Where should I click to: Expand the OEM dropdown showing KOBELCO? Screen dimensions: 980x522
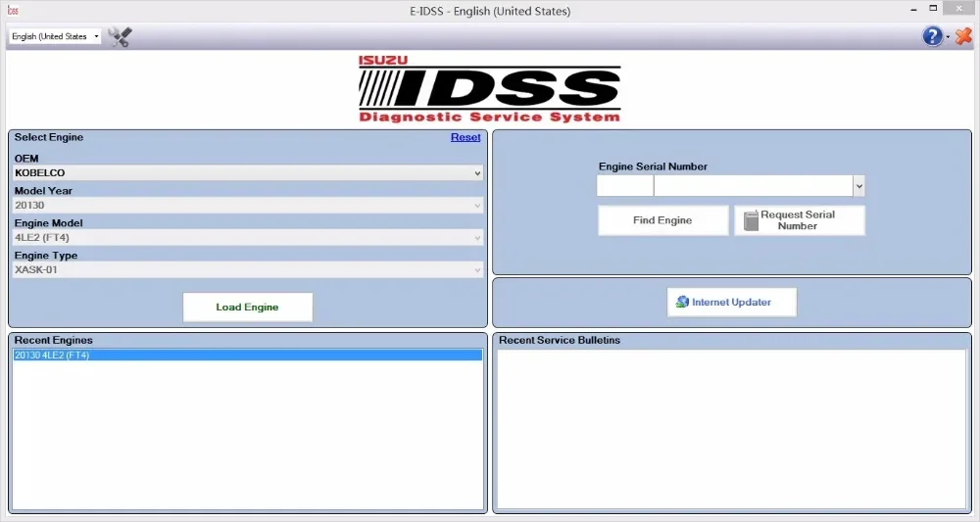point(477,173)
